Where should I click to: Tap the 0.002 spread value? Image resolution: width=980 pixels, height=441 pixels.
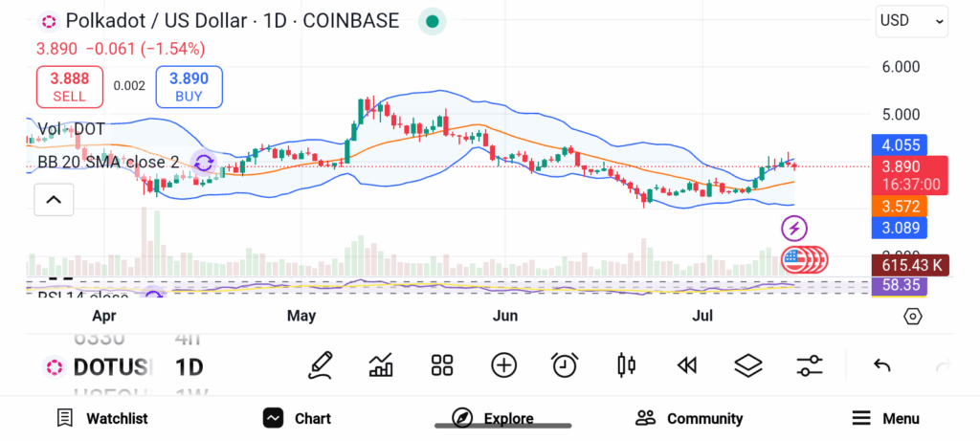pyautogui.click(x=129, y=86)
